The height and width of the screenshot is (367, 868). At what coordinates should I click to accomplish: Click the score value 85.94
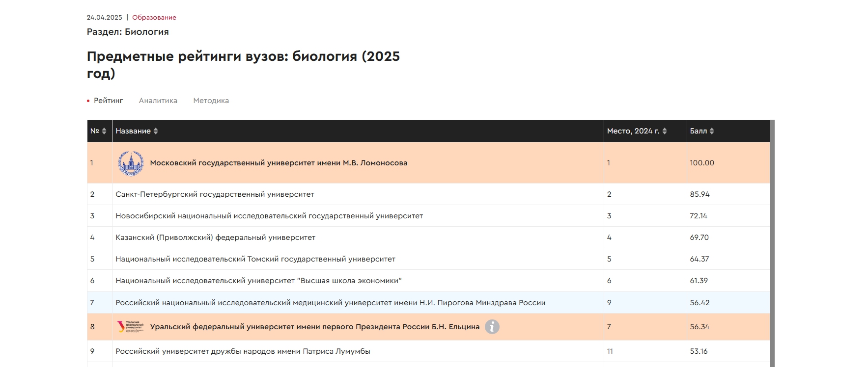point(700,194)
